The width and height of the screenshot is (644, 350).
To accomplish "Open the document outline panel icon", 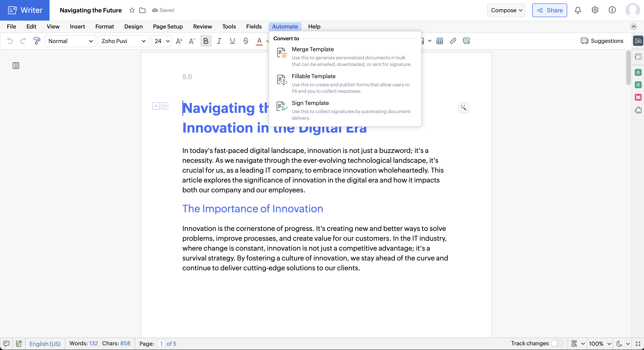I will (16, 66).
